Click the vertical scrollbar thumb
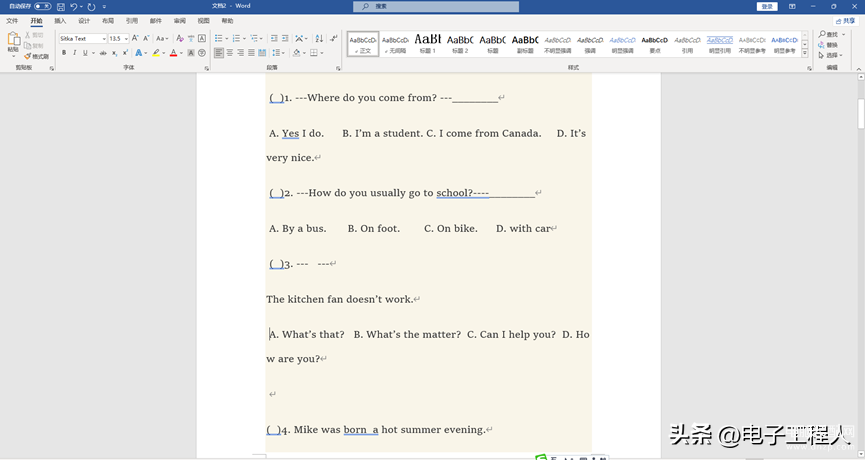The width and height of the screenshot is (865, 460). pos(861,114)
